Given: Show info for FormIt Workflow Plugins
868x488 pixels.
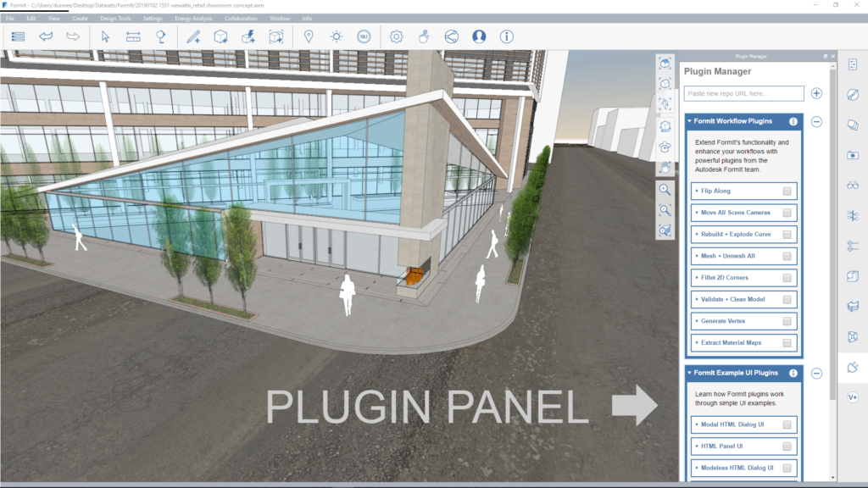Looking at the screenshot, I should (793, 121).
